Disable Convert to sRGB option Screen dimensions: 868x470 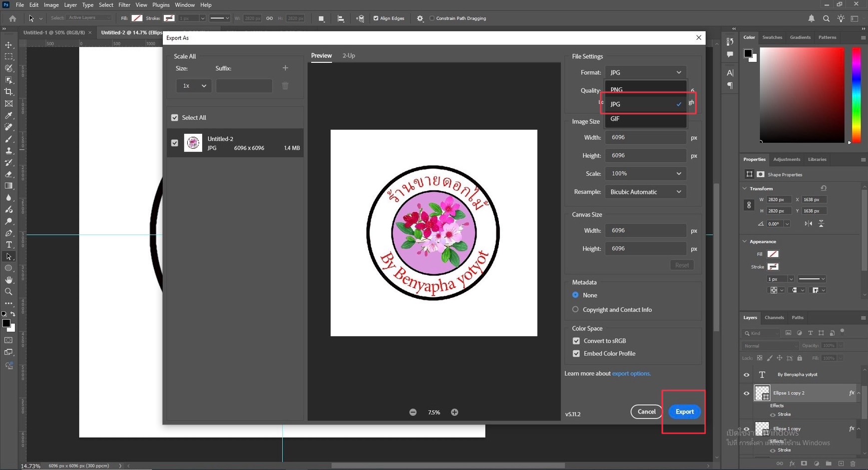point(576,341)
